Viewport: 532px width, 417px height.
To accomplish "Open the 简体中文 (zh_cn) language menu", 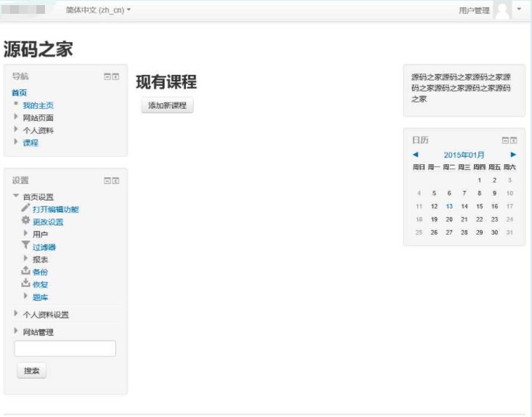I will tap(98, 10).
